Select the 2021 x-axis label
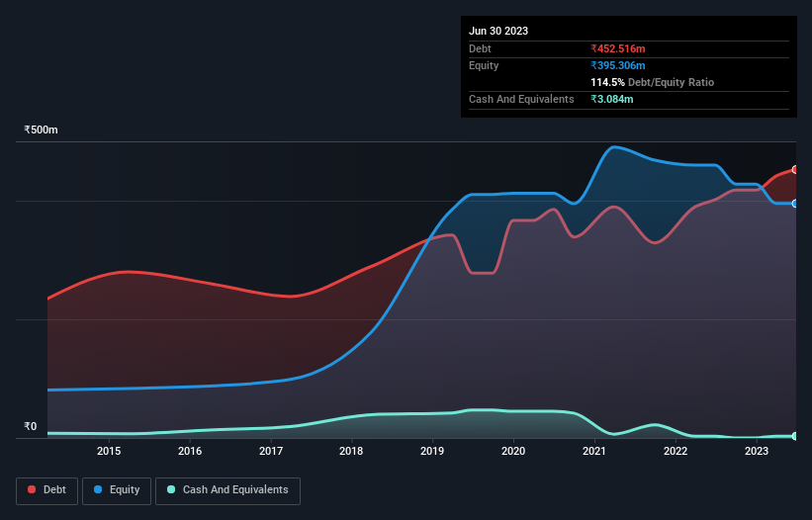The image size is (812, 520). coord(594,451)
